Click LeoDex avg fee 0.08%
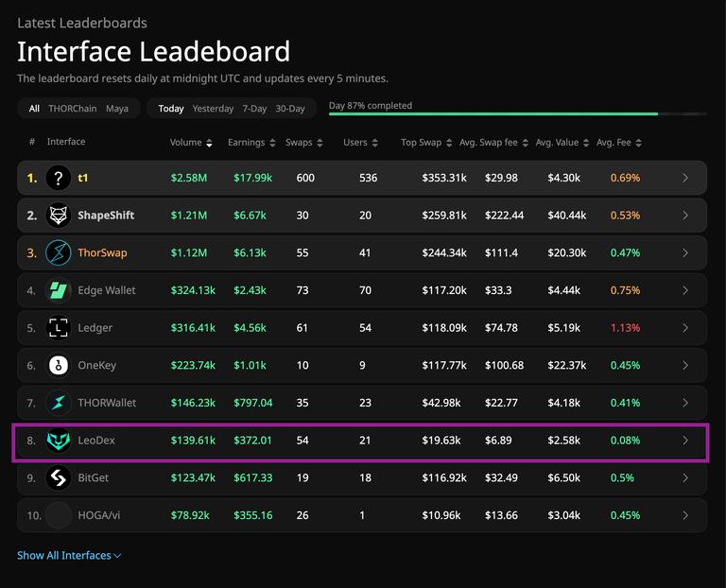This screenshot has width=726, height=588. [x=625, y=441]
